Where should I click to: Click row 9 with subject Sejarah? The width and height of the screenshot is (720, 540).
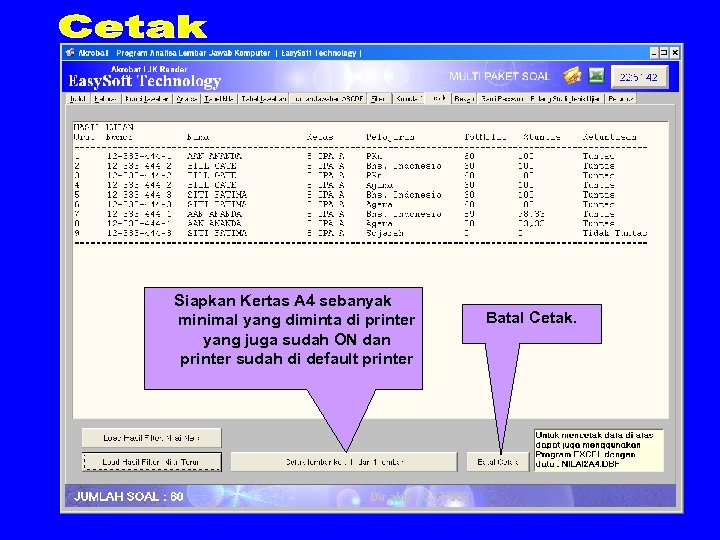click(x=360, y=233)
